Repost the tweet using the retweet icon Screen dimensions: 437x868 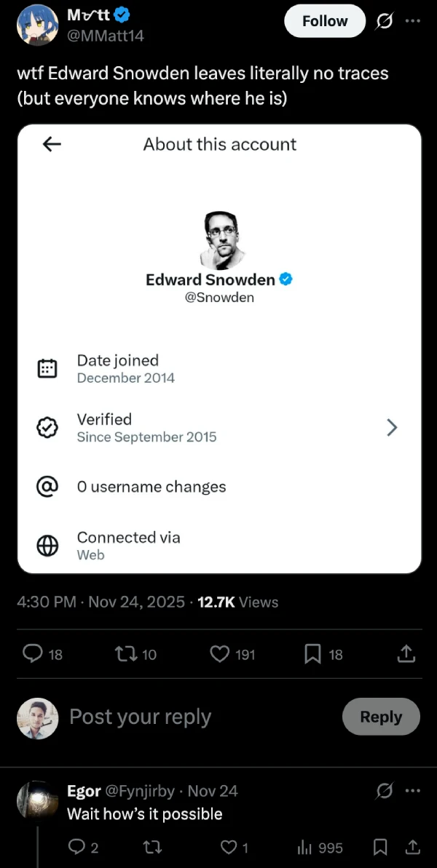(x=127, y=654)
